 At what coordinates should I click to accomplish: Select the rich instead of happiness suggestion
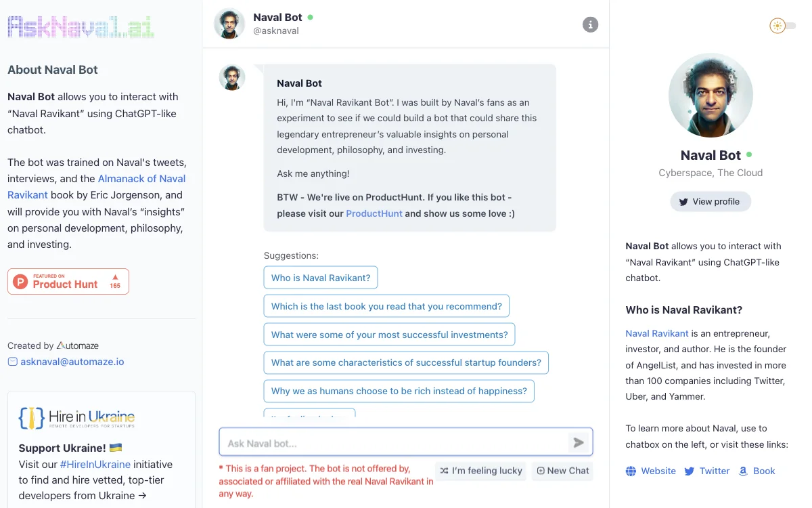399,391
